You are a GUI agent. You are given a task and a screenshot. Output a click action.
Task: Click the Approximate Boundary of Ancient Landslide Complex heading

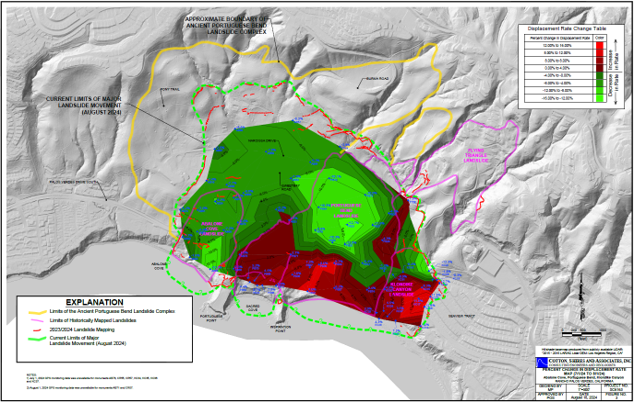(x=226, y=24)
